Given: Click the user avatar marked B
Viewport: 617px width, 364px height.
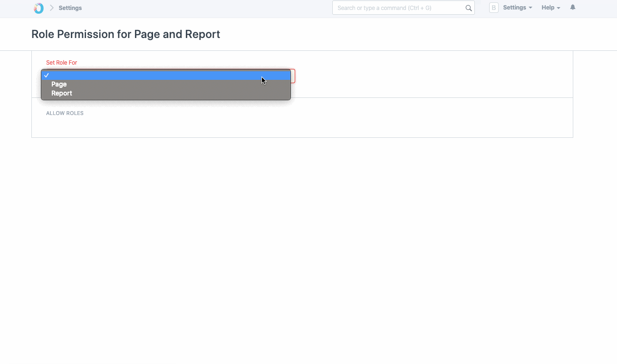Looking at the screenshot, I should click(x=493, y=7).
